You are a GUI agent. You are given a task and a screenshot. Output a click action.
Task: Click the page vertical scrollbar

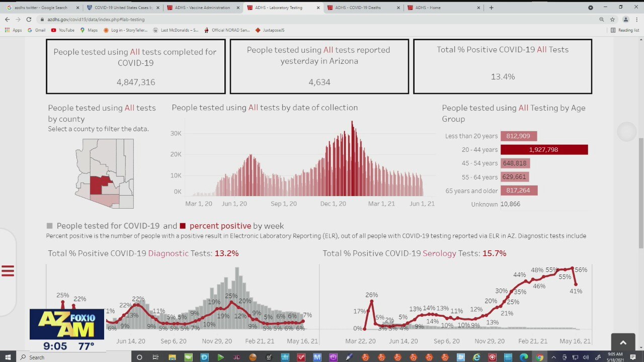click(x=640, y=191)
